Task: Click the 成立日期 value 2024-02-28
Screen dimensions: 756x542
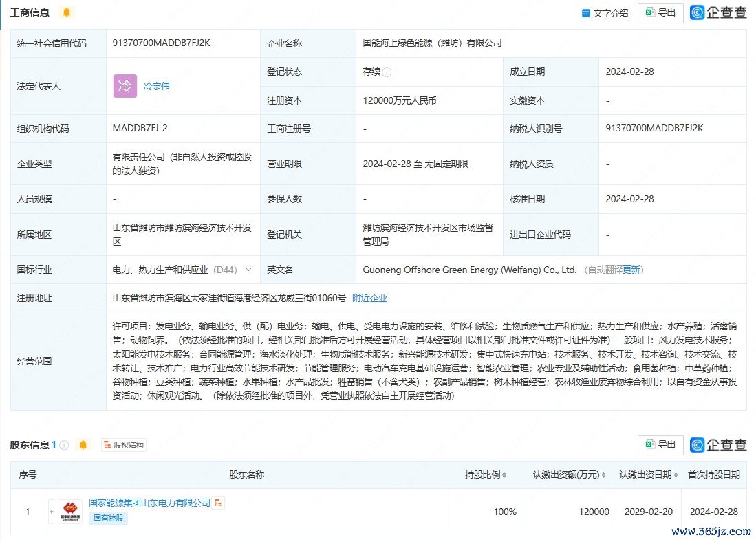Action: click(629, 72)
